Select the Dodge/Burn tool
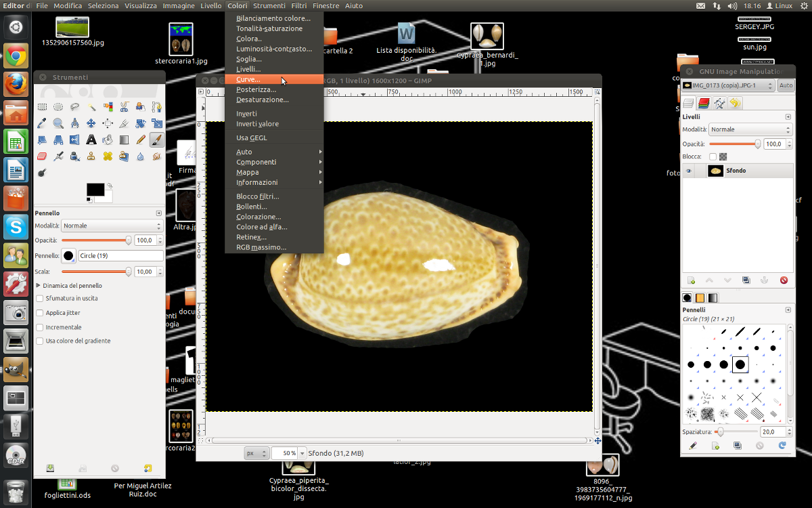 click(42, 173)
